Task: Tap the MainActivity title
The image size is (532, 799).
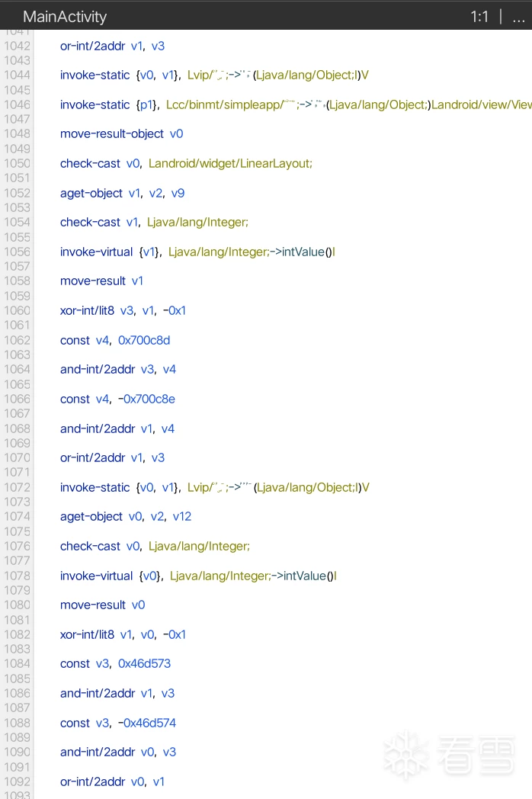Action: click(65, 17)
